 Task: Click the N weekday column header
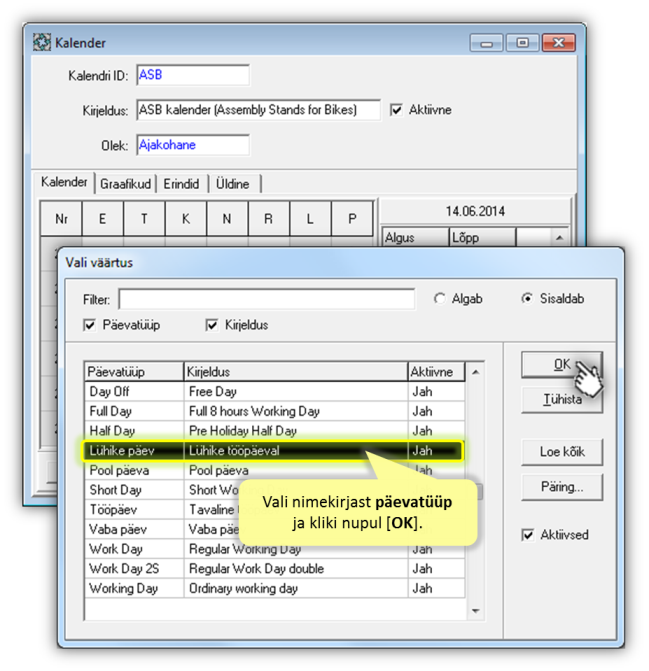(x=227, y=219)
